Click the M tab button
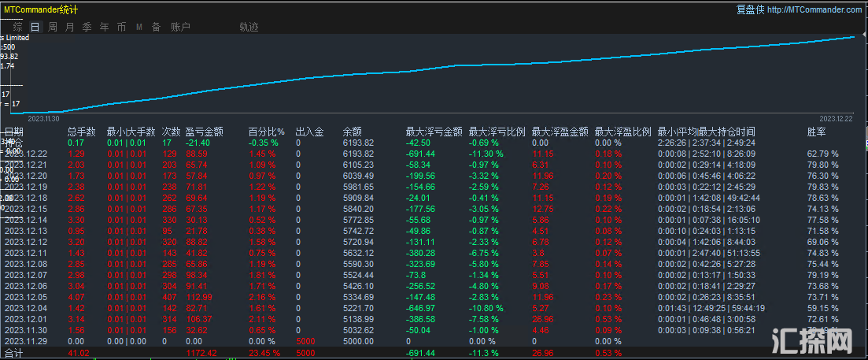The height and width of the screenshot is (360, 868). [139, 27]
